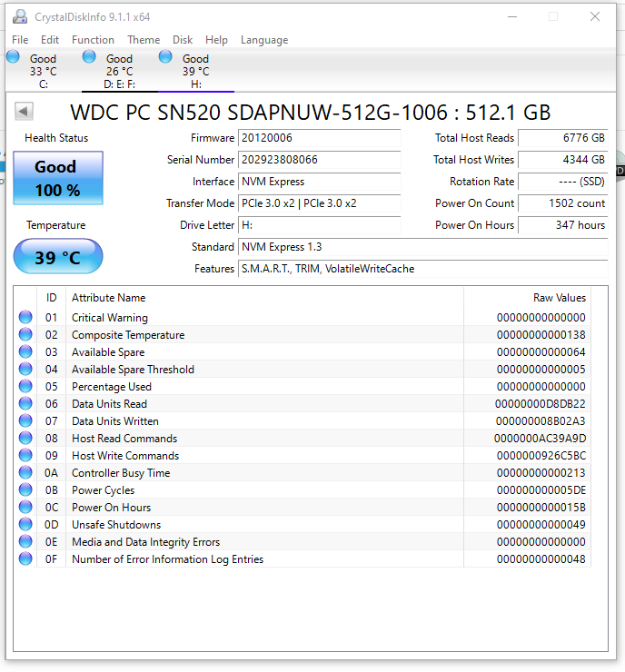
Task: Click the Power On Hours value 347 hours
Action: (x=563, y=225)
